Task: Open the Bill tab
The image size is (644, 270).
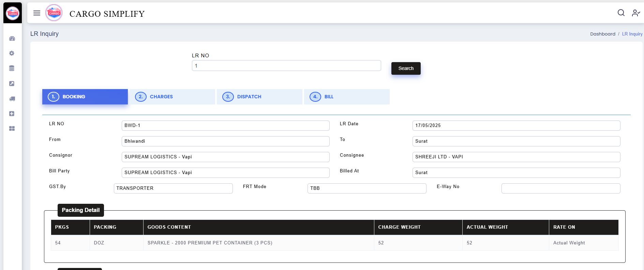Action: [347, 97]
